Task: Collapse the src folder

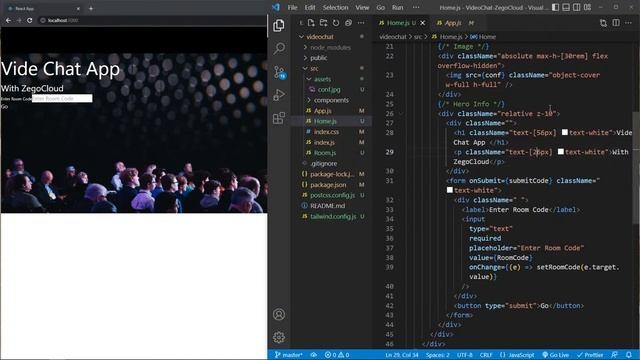Action: 305,69
